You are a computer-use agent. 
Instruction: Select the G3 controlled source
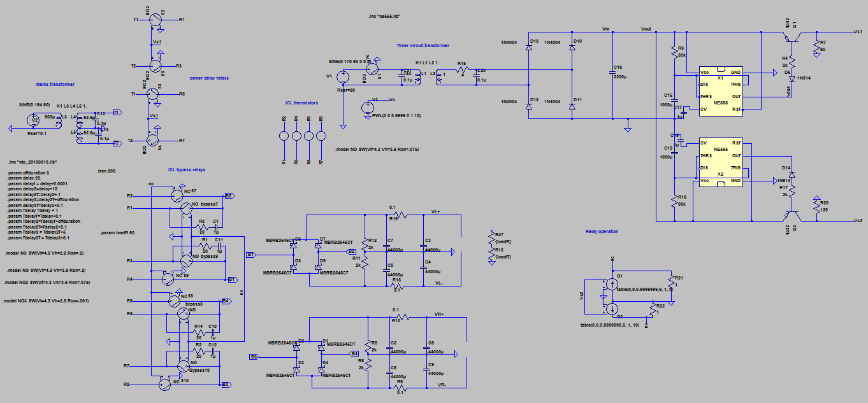click(x=612, y=309)
